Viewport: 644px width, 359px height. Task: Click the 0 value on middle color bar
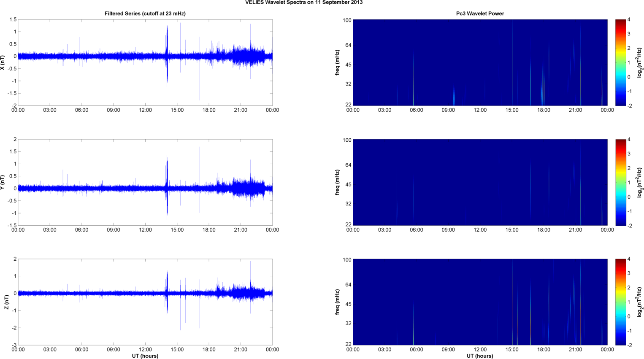(x=629, y=197)
